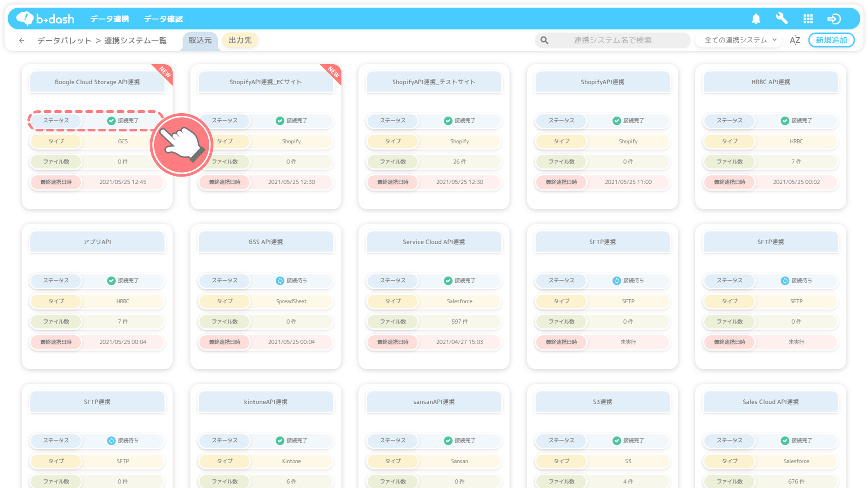Open the Service Cloud API連携 card title

[434, 242]
